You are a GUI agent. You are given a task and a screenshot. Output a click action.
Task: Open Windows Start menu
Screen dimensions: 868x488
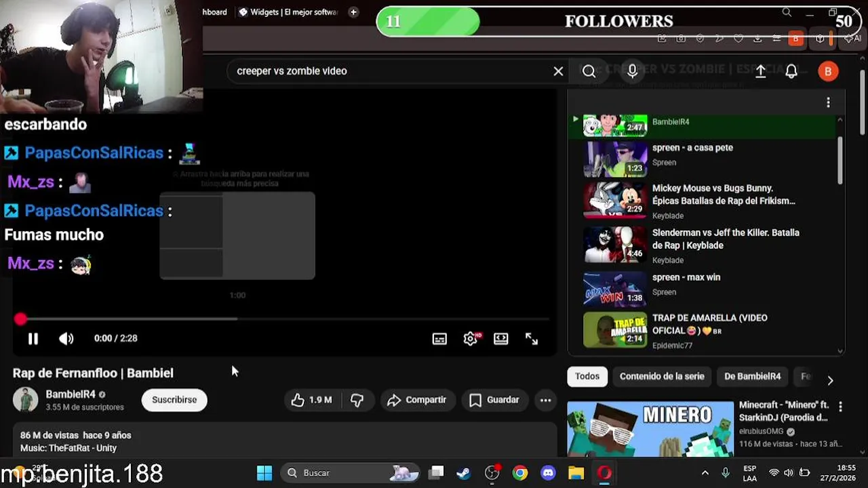[264, 473]
